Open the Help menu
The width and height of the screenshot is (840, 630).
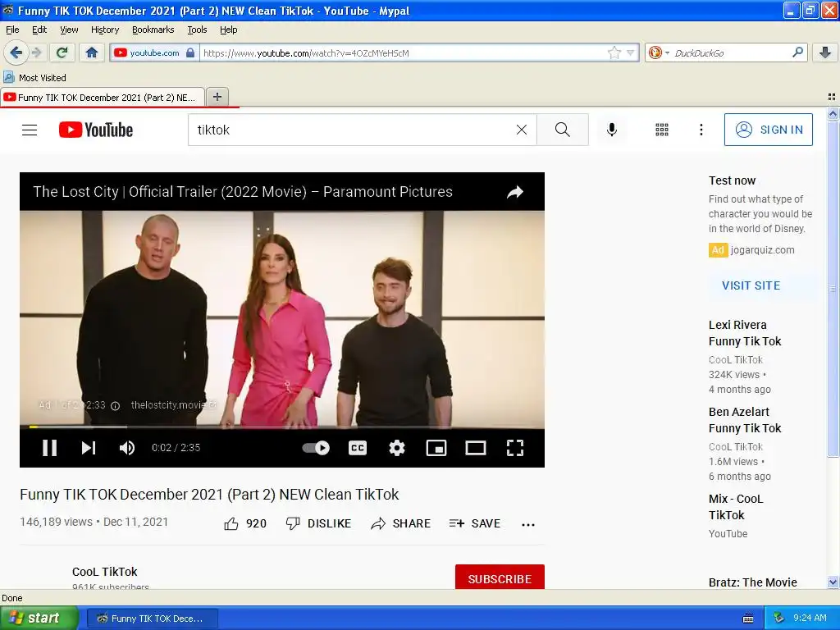pyautogui.click(x=228, y=30)
